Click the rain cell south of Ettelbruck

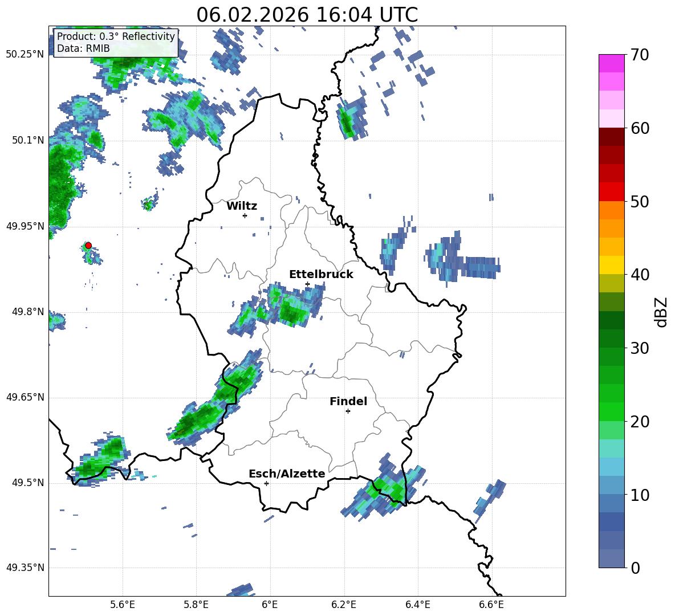292,308
